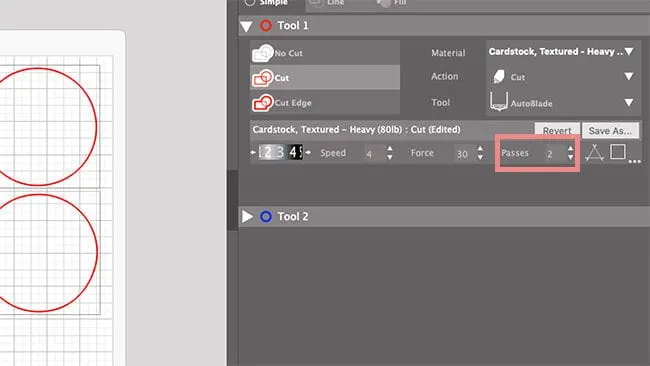Increase blade depth with right arrow
Viewport: 650px width, 366px height.
point(308,153)
